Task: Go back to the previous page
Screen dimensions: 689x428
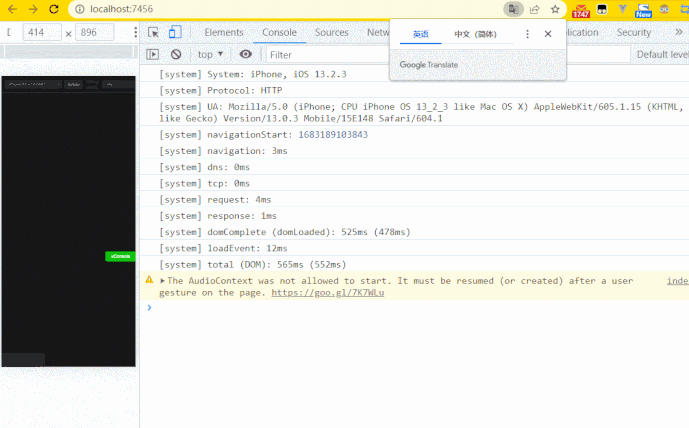Action: pyautogui.click(x=12, y=9)
